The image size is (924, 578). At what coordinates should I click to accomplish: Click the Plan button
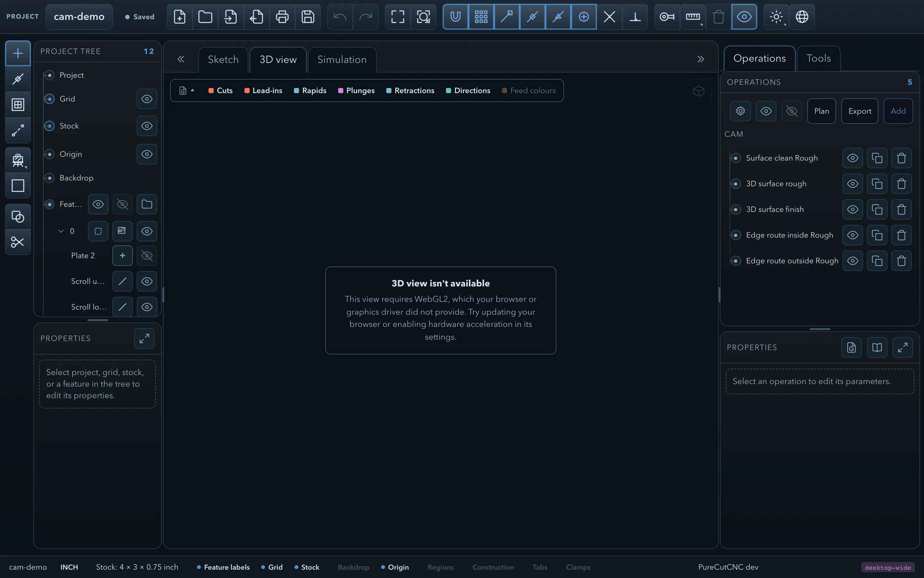[822, 111]
